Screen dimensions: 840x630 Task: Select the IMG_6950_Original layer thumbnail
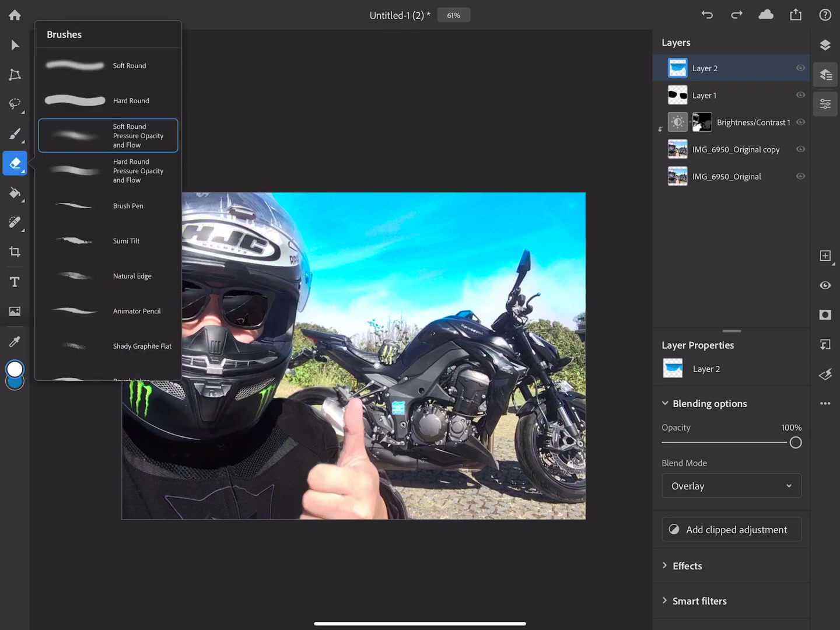677,176
